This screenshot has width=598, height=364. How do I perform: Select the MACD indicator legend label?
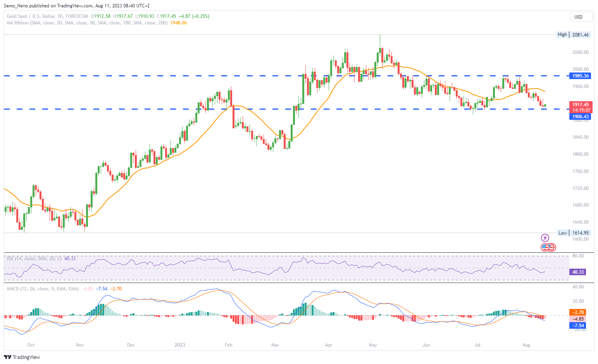(43, 289)
